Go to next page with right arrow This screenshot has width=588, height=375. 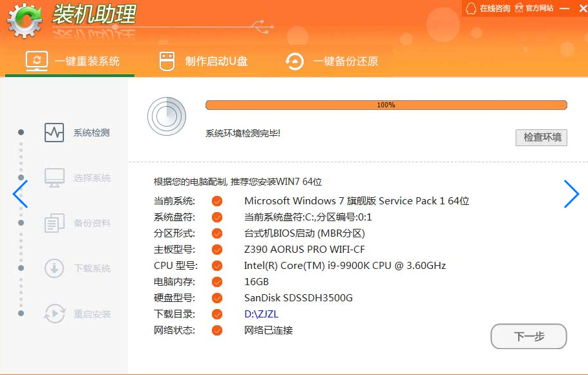coord(571,194)
